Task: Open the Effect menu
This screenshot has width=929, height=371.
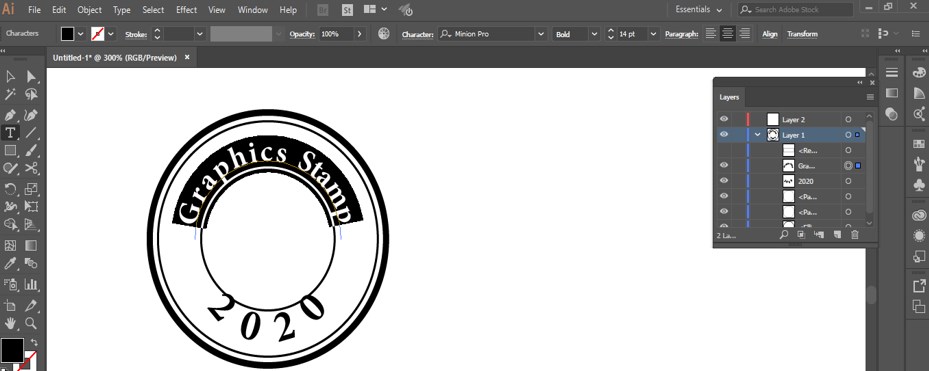Action: (x=187, y=10)
